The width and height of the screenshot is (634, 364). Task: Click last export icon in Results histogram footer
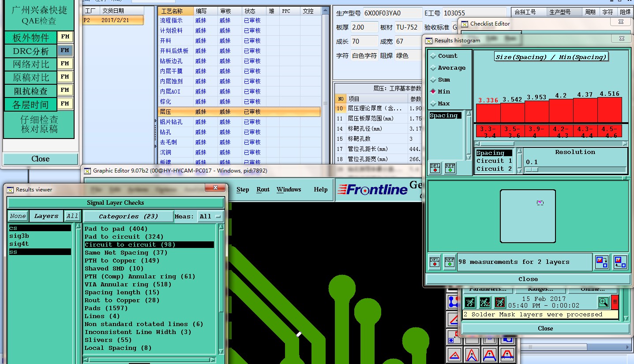[620, 262]
